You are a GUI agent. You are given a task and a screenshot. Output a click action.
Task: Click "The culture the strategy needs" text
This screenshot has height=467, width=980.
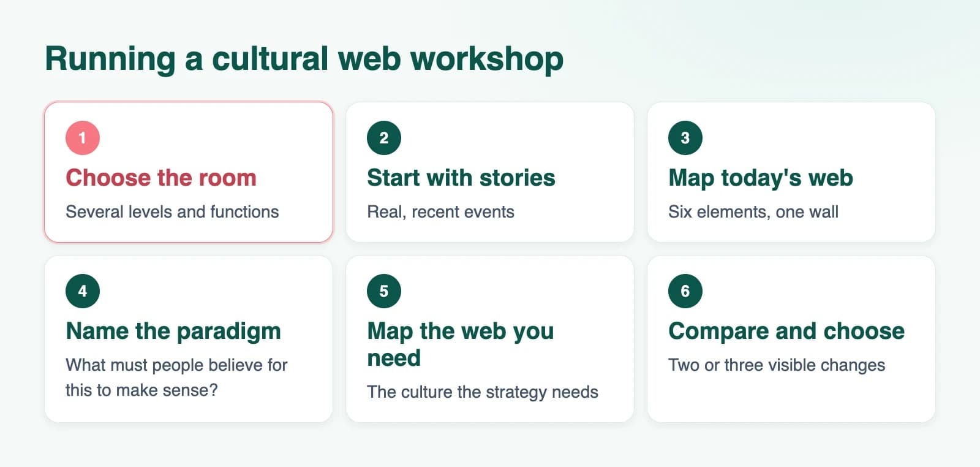click(483, 392)
